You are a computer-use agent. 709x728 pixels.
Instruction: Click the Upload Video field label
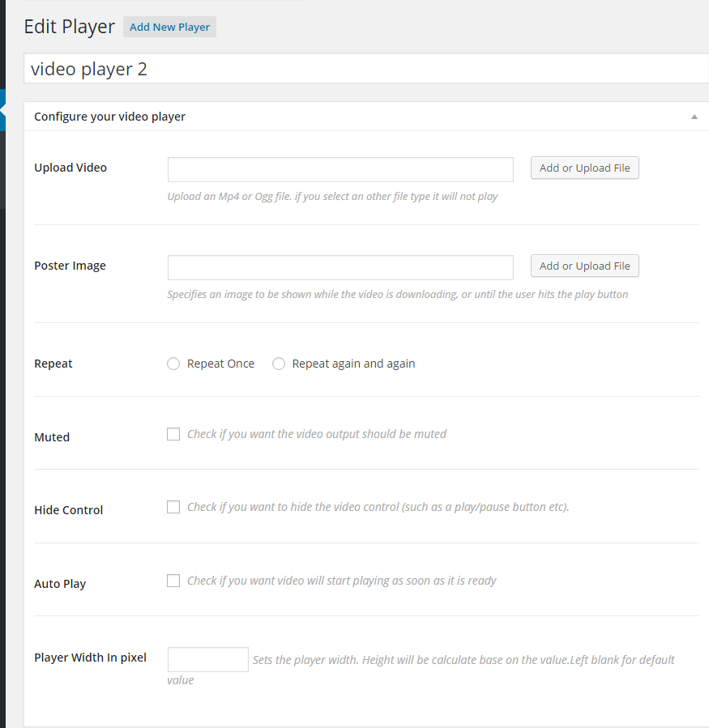(70, 168)
